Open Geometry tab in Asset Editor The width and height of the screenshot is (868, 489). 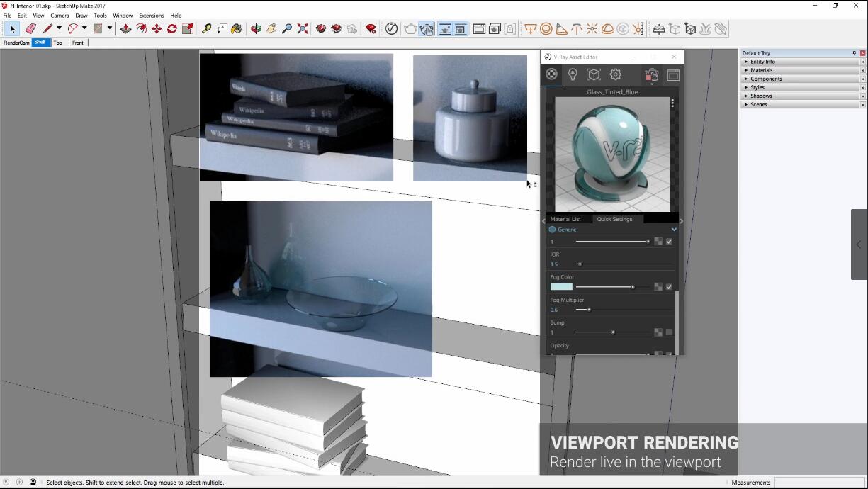(594, 74)
